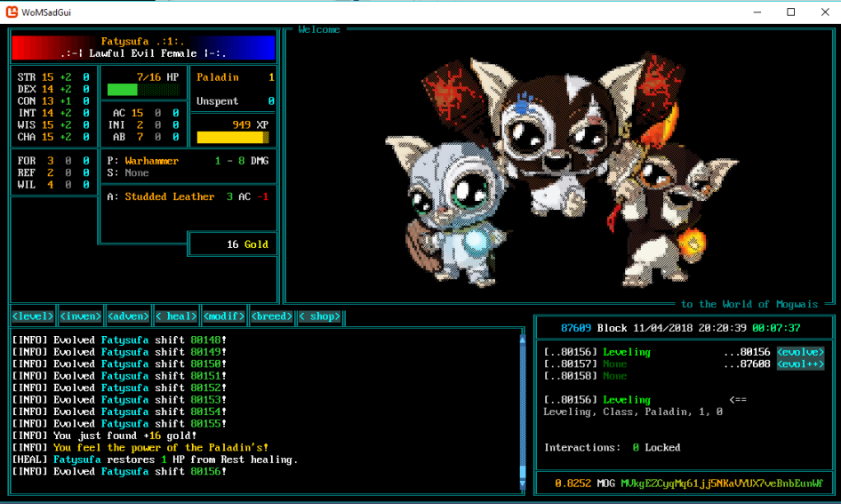
Task: Click the '[..80157] None' shift row
Action: 585,364
